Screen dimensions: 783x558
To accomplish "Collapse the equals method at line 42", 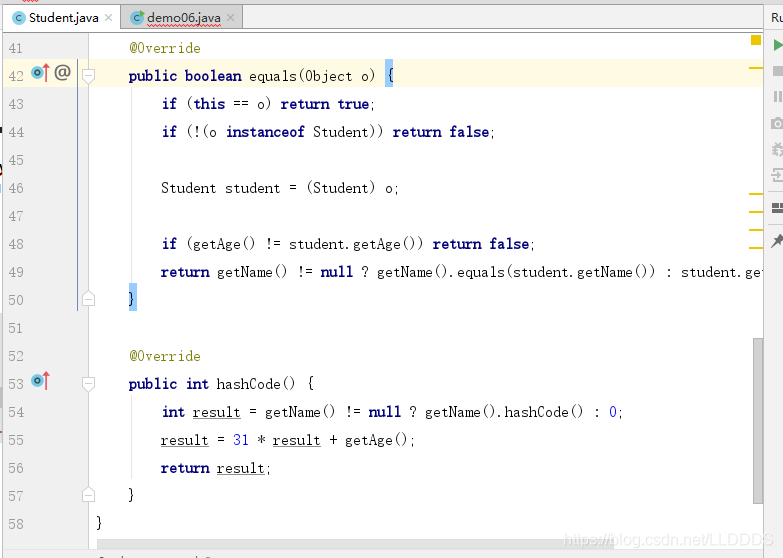I will point(88,76).
